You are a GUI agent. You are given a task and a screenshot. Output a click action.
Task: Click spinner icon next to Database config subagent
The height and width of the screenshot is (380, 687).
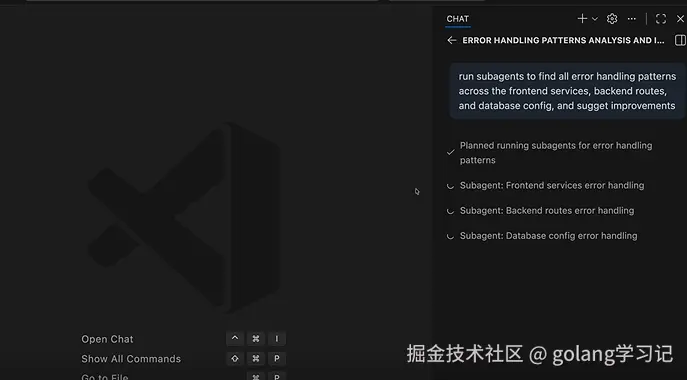point(450,236)
